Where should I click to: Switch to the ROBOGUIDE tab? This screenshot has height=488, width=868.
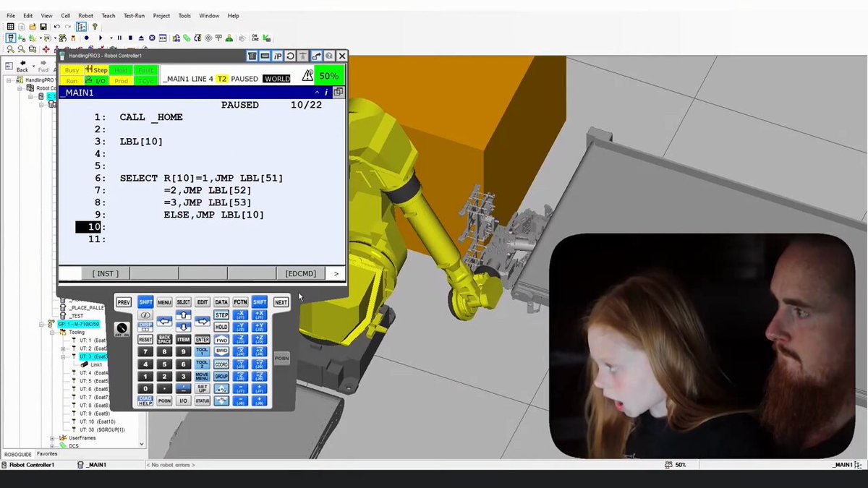[x=17, y=455]
